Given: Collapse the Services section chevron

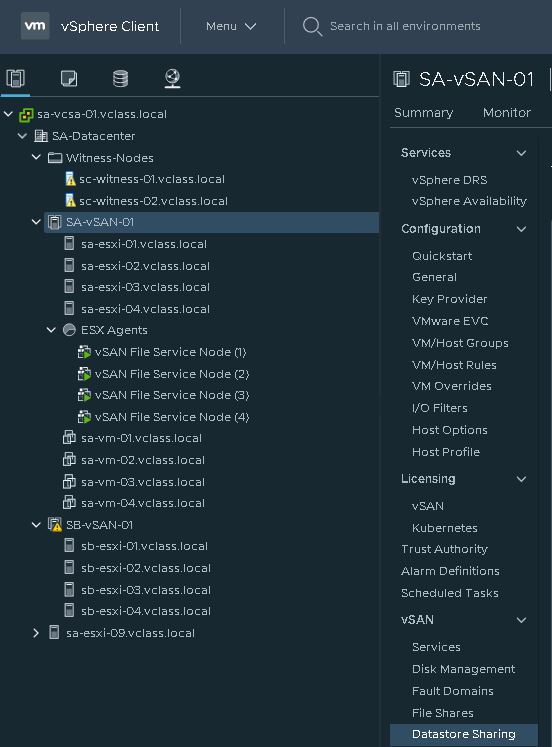Looking at the screenshot, I should pyautogui.click(x=522, y=153).
